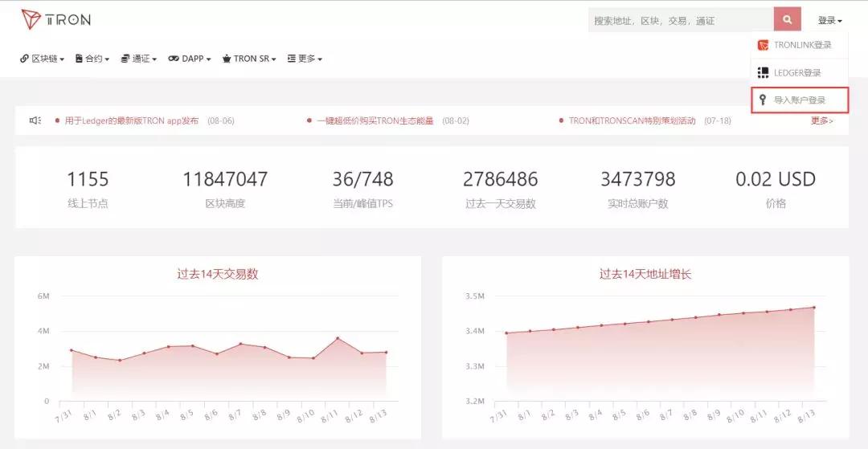Image resolution: width=868 pixels, height=449 pixels.
Task: Expand the TRON SR dropdown
Action: 249,59
